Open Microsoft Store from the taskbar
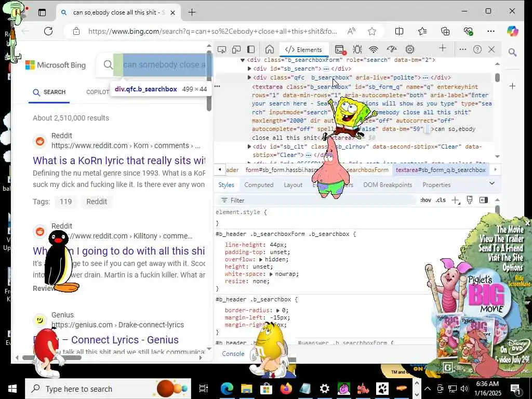Viewport: 532px width, 399px height. 267,389
